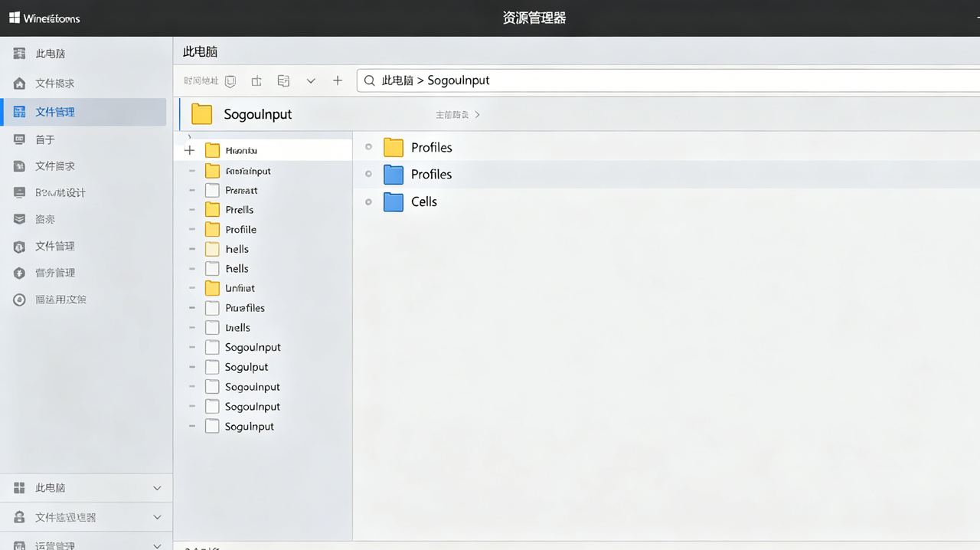This screenshot has height=550, width=980.
Task: Collapse the Prrells tree row via its minus
Action: click(x=191, y=210)
